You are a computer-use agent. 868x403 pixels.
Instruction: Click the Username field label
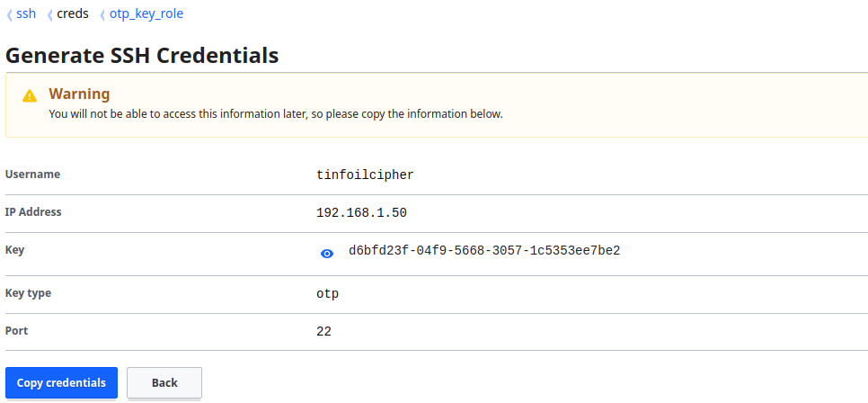coord(32,174)
